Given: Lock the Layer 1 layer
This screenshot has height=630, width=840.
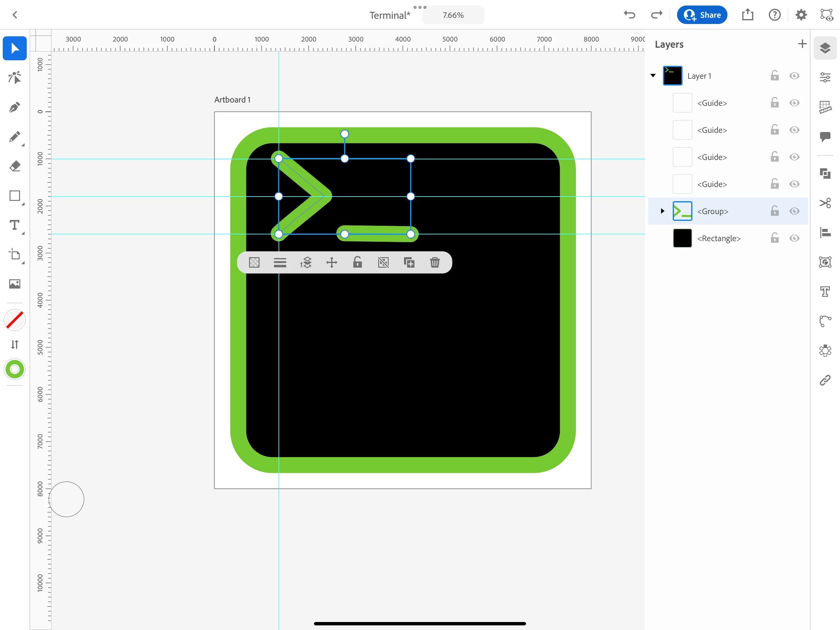Looking at the screenshot, I should coord(774,76).
